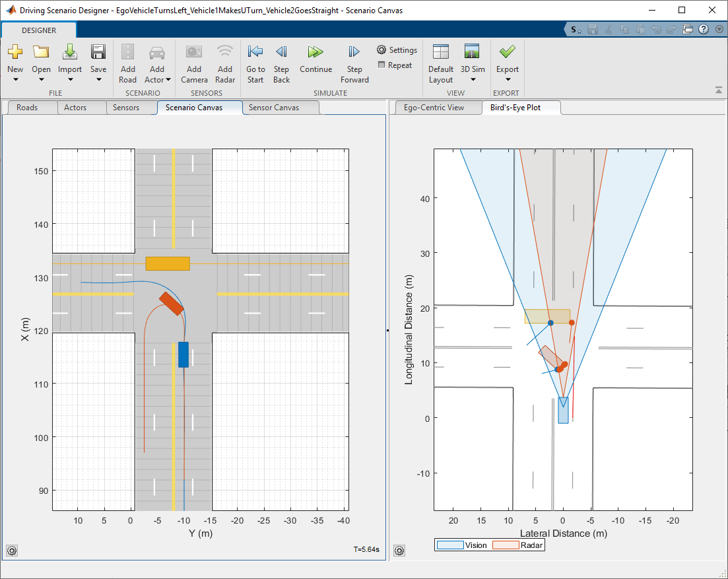This screenshot has width=728, height=579.
Task: Click the Add Radar sensor tool
Action: pos(225,63)
